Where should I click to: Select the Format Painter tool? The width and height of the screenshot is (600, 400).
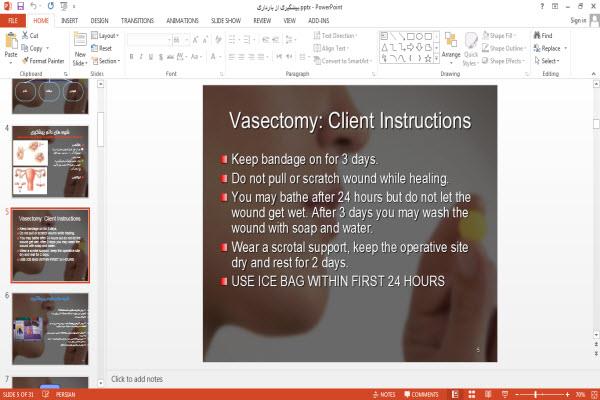(x=43, y=61)
